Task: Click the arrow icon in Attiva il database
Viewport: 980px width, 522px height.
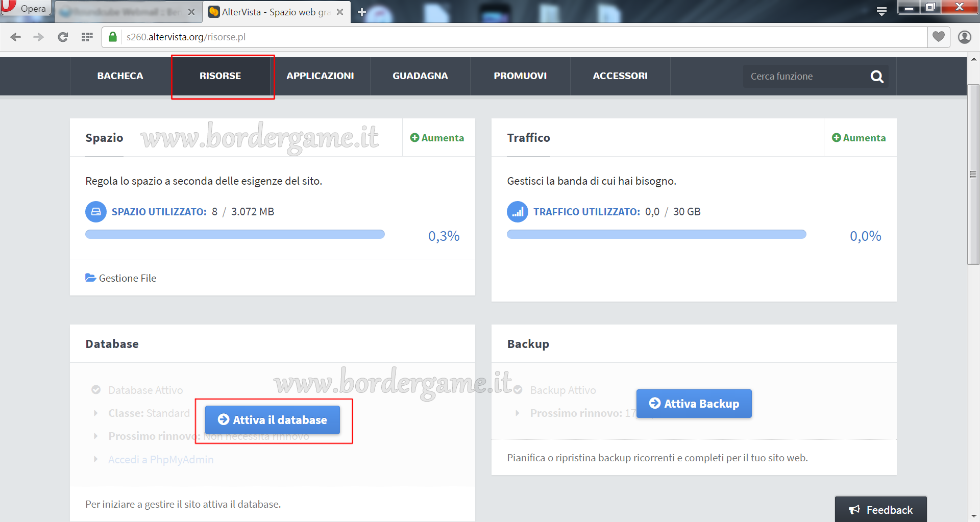Action: coord(223,419)
